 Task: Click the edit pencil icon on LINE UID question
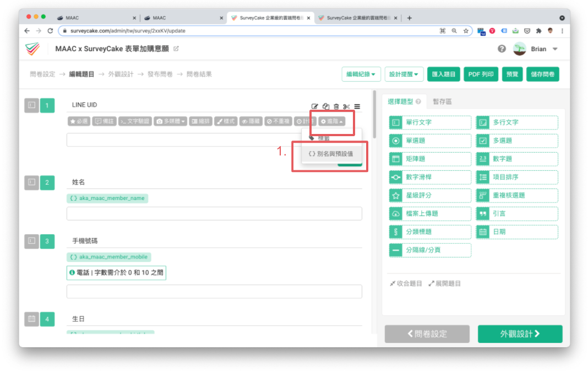coord(315,106)
